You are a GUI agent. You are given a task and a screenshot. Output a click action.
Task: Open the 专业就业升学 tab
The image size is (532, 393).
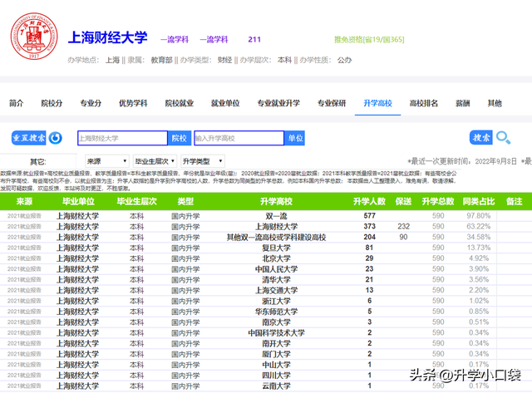pyautogui.click(x=278, y=103)
